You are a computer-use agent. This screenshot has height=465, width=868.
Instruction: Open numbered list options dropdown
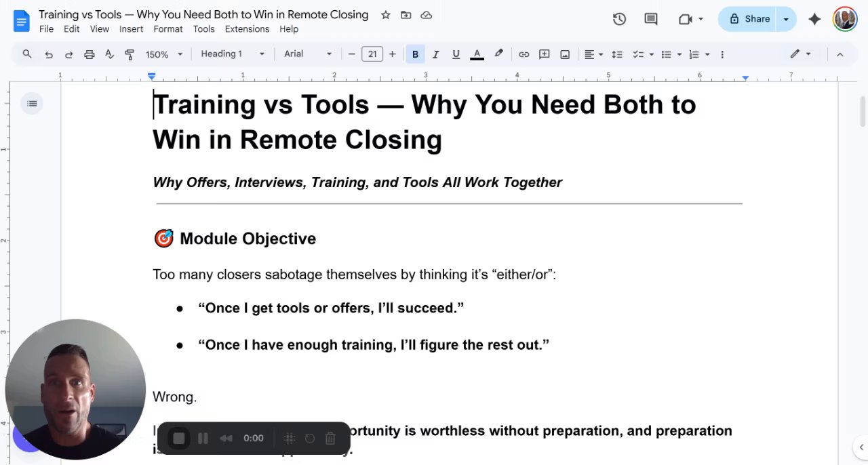[698, 54]
